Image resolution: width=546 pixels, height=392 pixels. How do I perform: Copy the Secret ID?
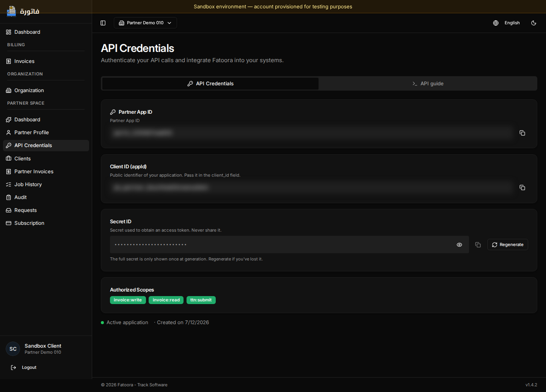(478, 245)
